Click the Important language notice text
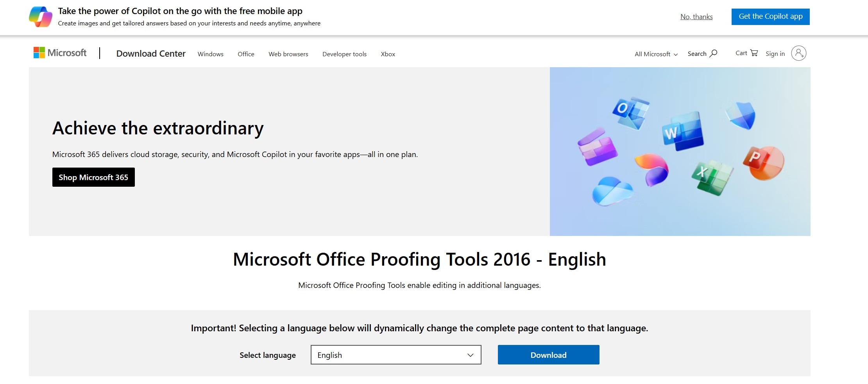This screenshot has width=868, height=384. pos(419,328)
